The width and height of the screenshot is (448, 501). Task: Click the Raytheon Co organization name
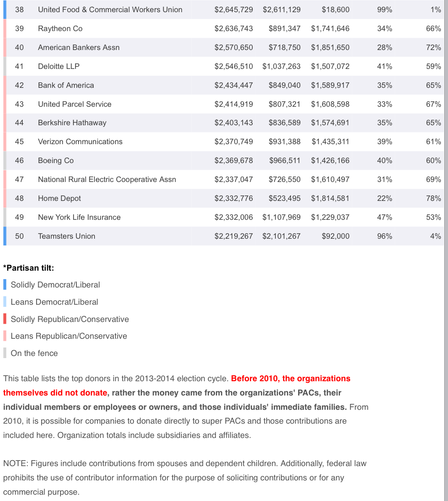pyautogui.click(x=60, y=29)
